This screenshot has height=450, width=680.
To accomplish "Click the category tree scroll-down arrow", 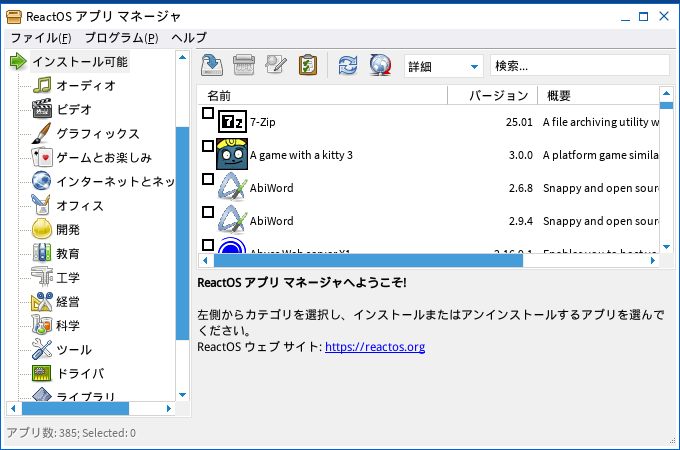I will pyautogui.click(x=183, y=395).
